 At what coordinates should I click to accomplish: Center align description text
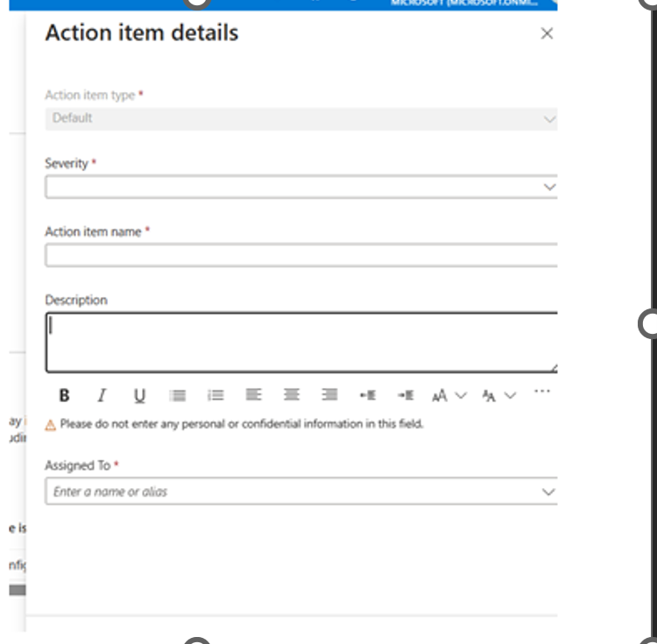292,394
